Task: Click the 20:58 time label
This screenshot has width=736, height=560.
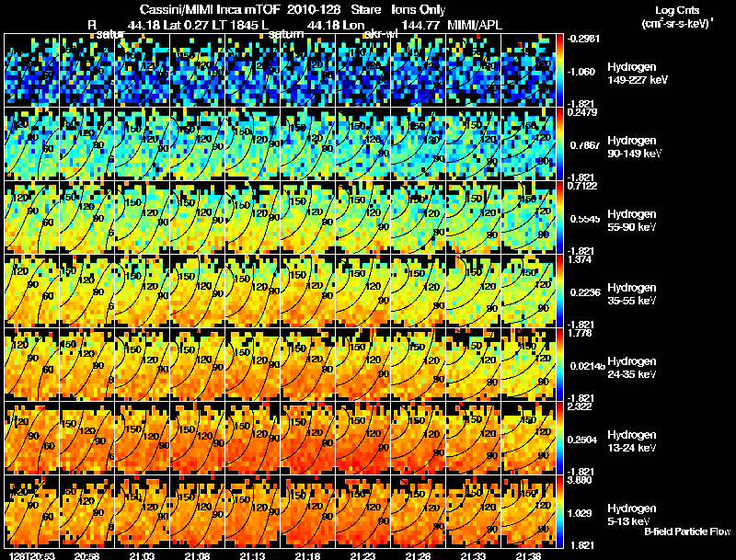Action: click(x=86, y=555)
